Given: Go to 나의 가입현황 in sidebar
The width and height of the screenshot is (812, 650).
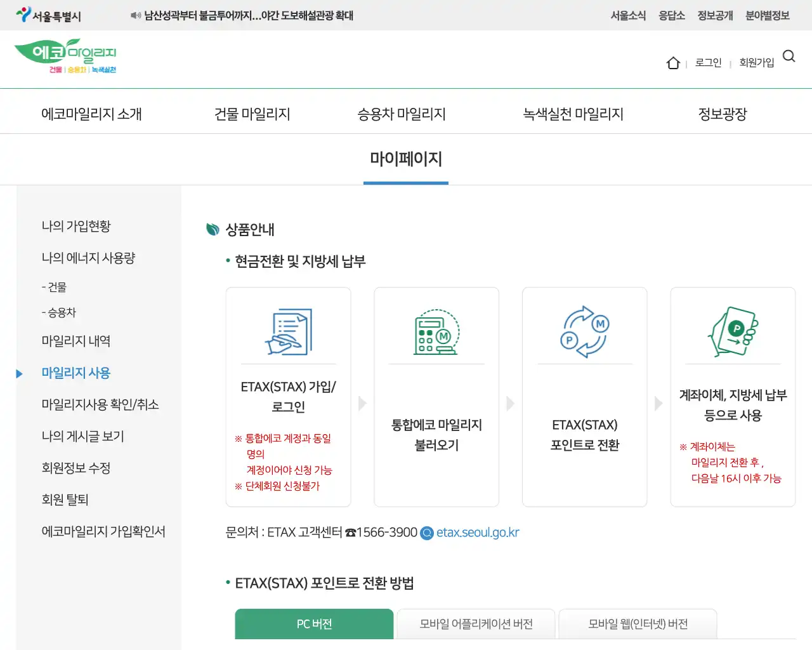Looking at the screenshot, I should 76,226.
